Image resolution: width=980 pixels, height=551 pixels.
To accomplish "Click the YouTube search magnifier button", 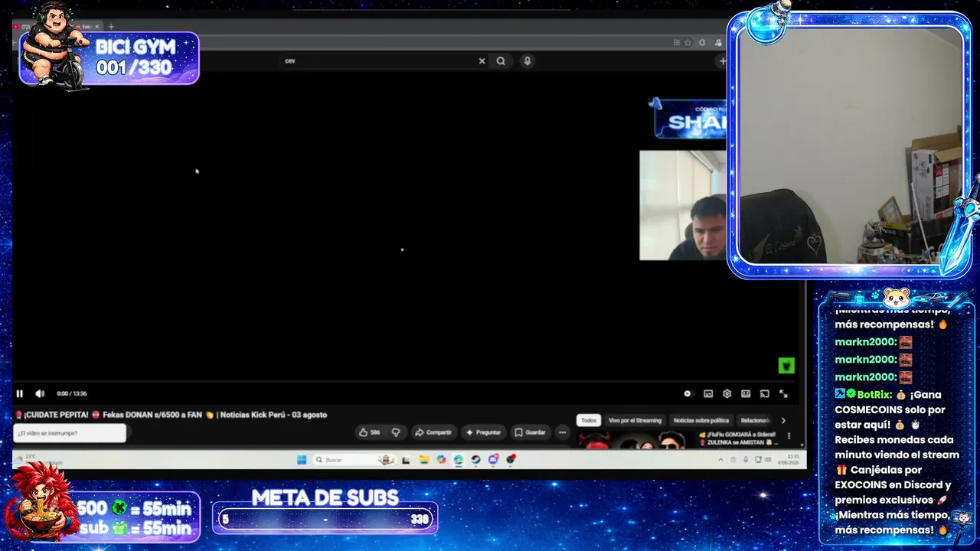I will tap(501, 61).
